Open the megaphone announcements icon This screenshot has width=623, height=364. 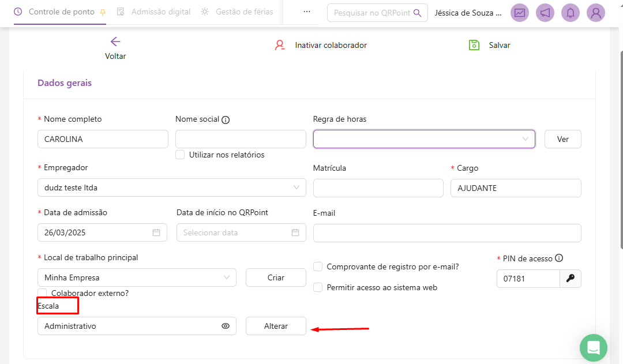[x=545, y=13]
